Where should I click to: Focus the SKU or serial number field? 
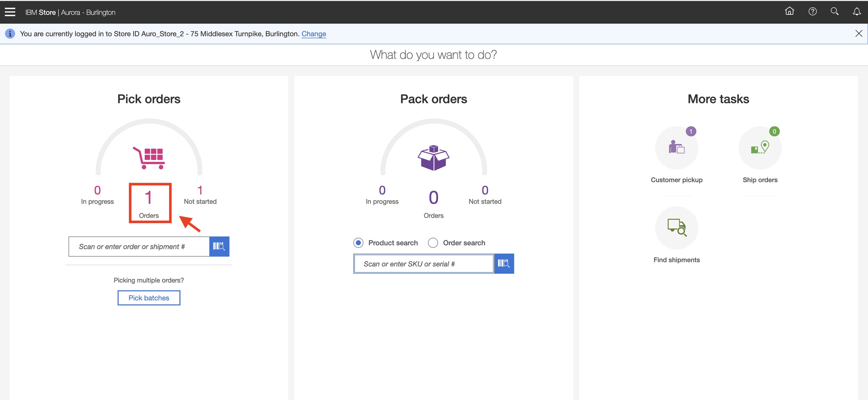click(424, 264)
